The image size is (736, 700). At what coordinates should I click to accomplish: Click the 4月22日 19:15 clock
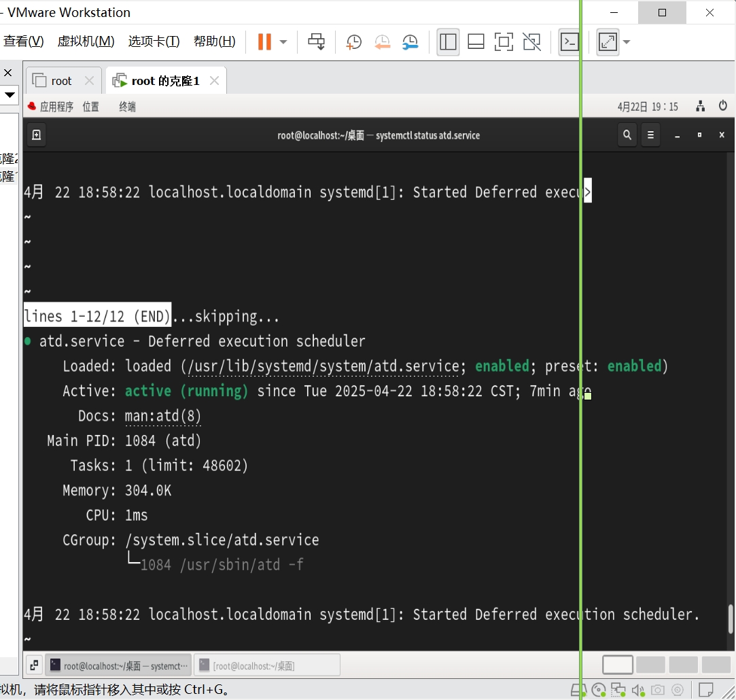(648, 107)
